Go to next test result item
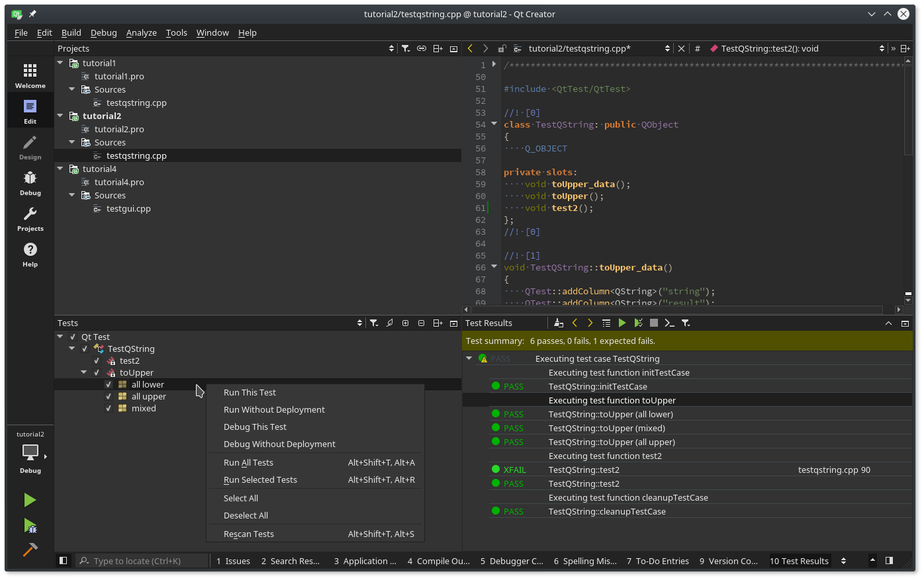The height and width of the screenshot is (580, 924). tap(590, 323)
